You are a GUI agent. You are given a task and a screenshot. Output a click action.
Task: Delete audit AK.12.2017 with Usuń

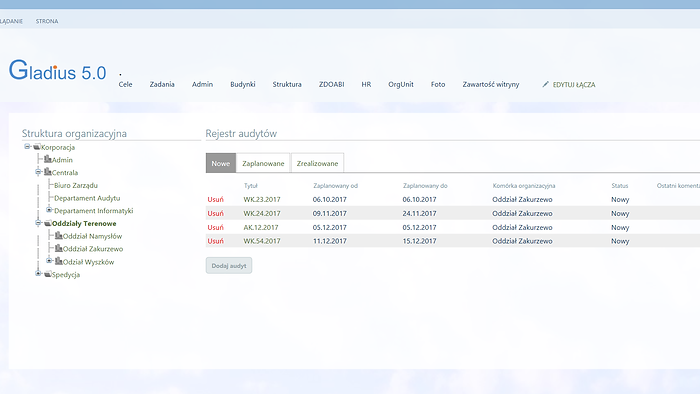216,227
